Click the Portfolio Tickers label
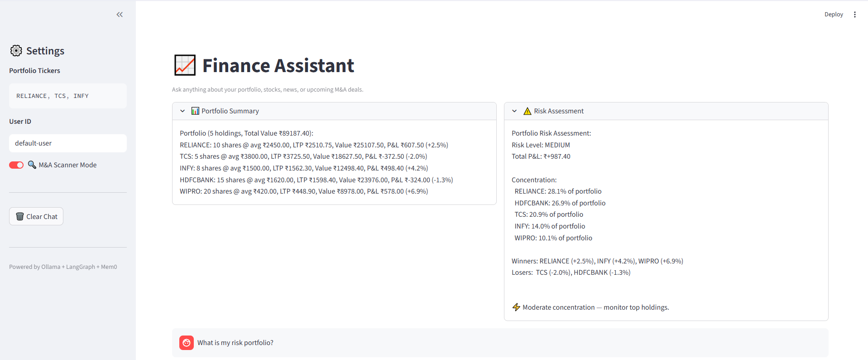868x360 pixels. click(x=34, y=71)
